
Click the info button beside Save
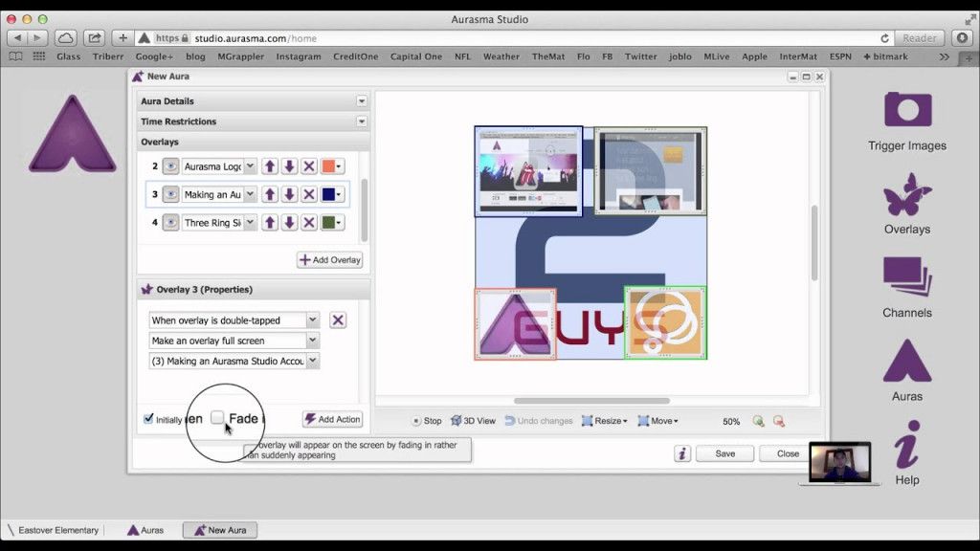pos(682,453)
